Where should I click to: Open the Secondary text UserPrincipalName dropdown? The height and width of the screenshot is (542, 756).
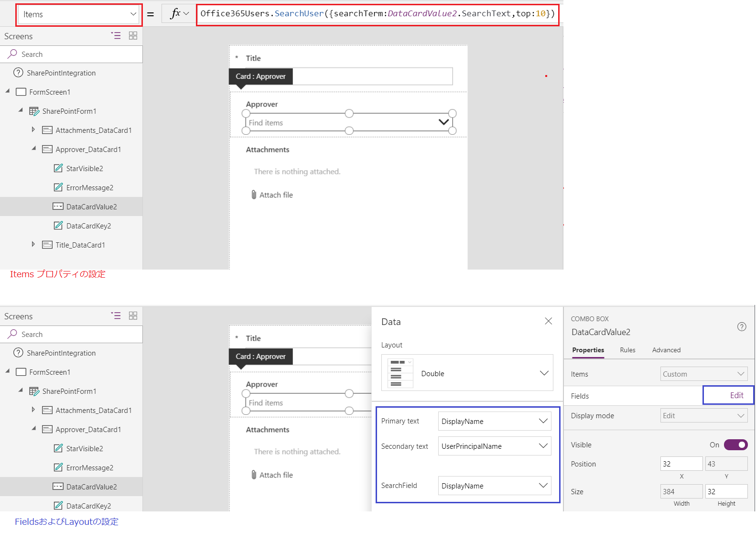[495, 446]
